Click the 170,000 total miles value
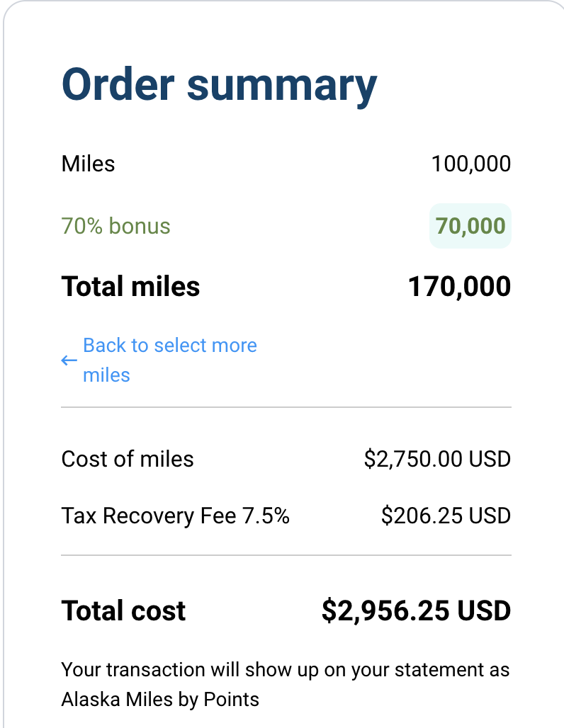The image size is (564, 728). point(459,286)
